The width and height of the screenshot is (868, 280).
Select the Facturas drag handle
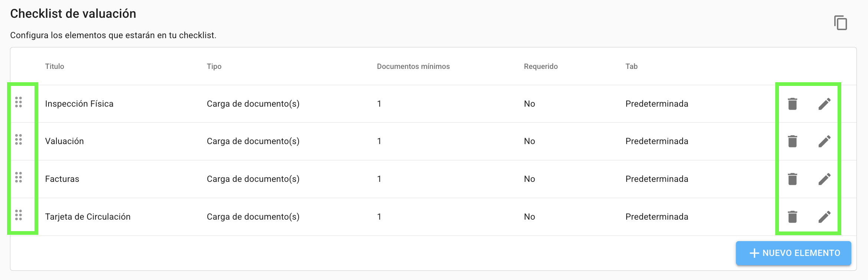point(19,177)
